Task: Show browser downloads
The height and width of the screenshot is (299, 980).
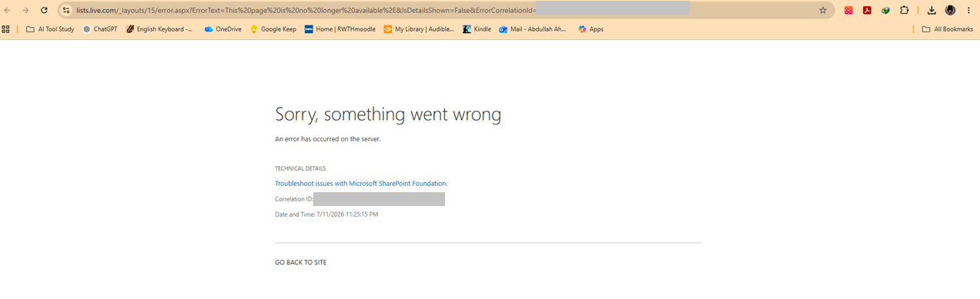Action: 932,11
